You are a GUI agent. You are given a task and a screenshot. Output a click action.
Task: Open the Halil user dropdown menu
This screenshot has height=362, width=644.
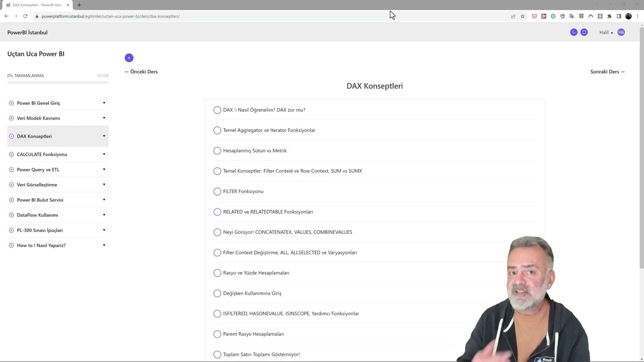(606, 32)
